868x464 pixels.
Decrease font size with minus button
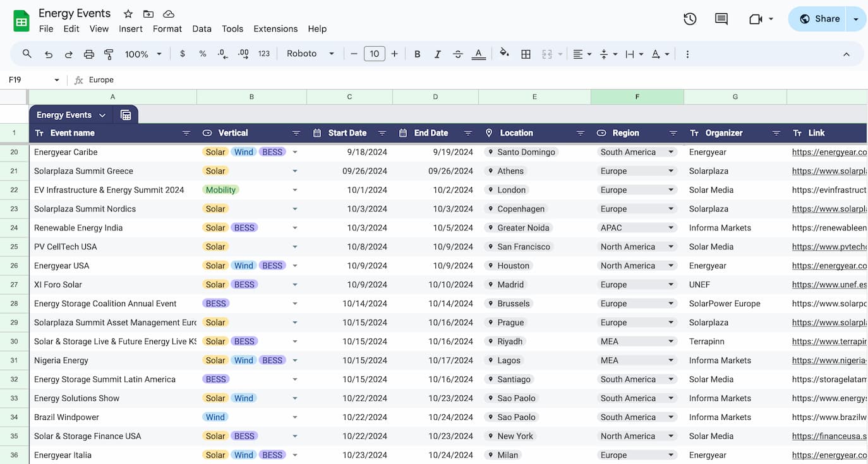pyautogui.click(x=354, y=54)
